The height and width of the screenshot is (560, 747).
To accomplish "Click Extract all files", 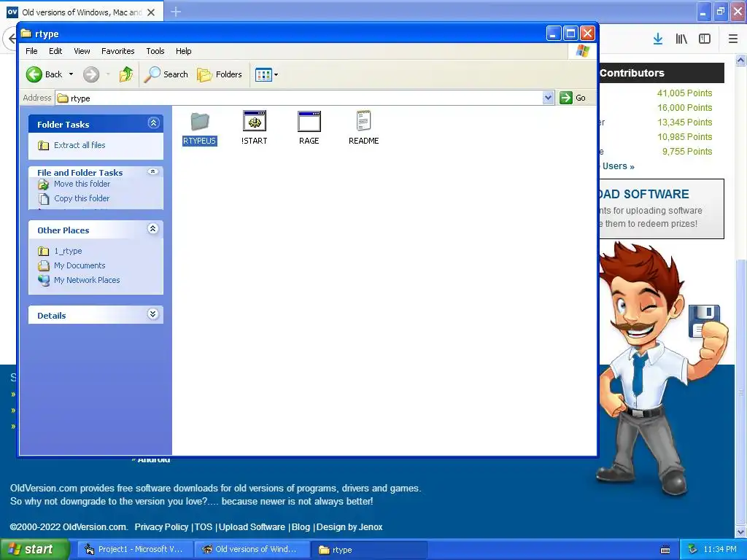I will 80,145.
